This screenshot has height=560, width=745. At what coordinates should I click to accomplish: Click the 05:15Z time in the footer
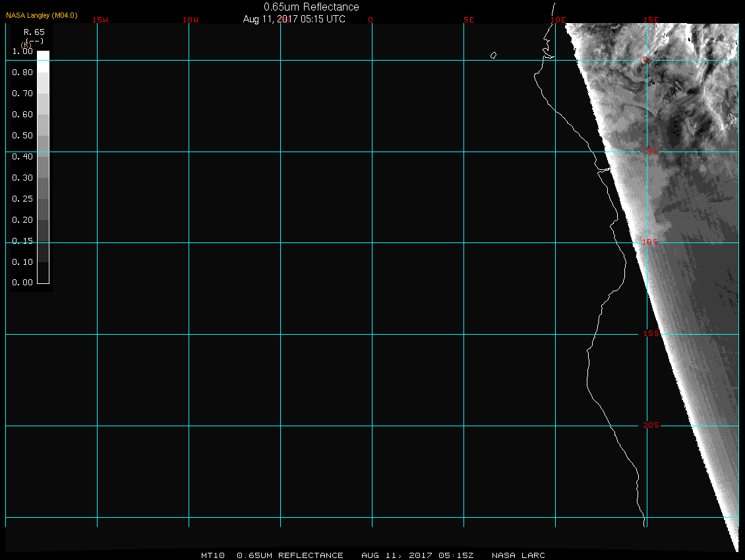point(456,555)
